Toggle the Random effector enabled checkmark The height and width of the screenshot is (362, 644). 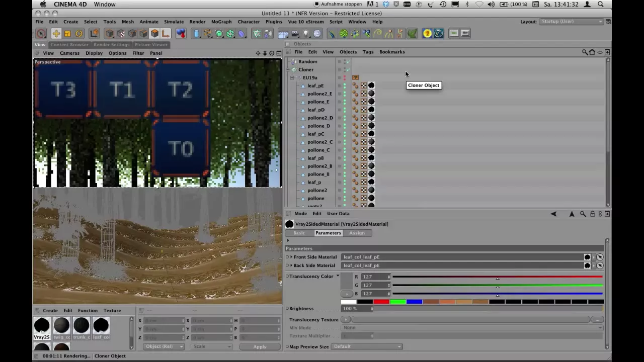click(348, 62)
